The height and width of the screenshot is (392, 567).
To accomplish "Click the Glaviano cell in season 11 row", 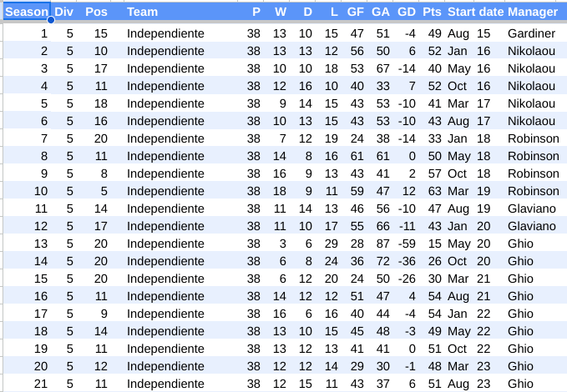I will [531, 209].
